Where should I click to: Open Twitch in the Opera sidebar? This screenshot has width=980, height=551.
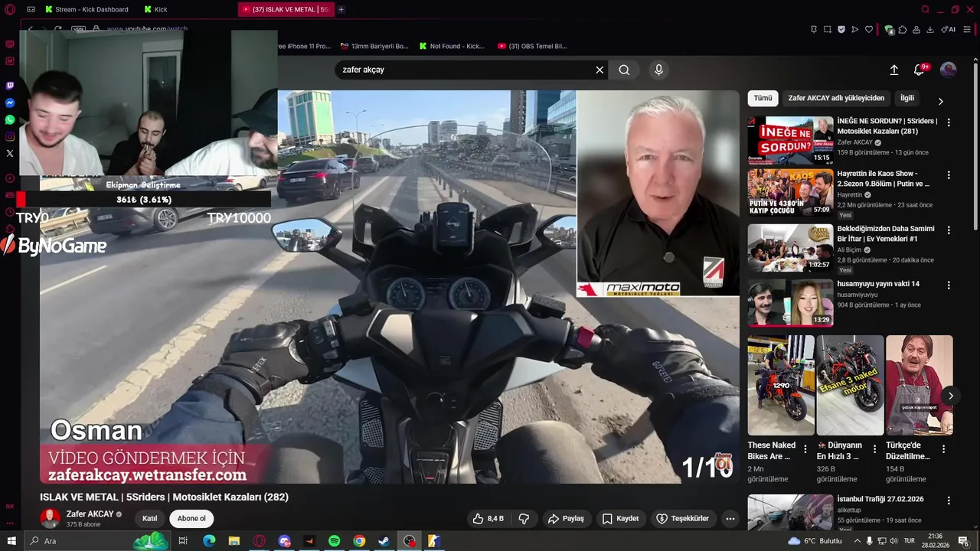tap(10, 86)
